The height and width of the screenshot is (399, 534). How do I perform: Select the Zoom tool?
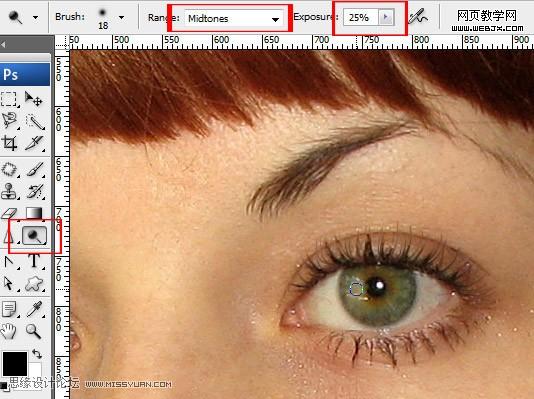click(34, 331)
